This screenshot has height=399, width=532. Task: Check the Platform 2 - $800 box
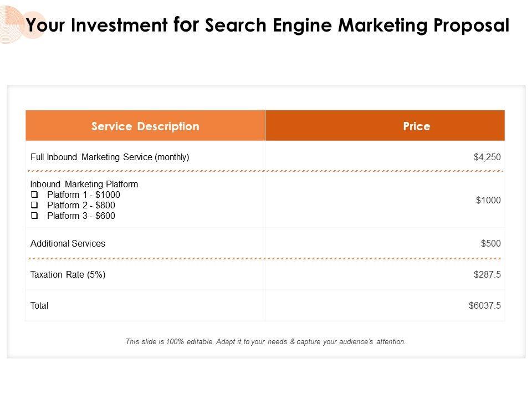click(x=35, y=206)
